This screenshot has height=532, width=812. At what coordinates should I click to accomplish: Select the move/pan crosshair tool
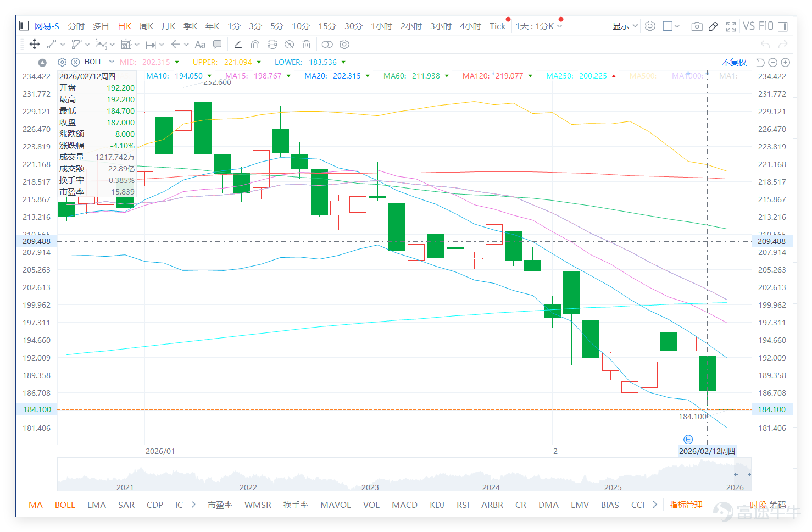(x=34, y=45)
